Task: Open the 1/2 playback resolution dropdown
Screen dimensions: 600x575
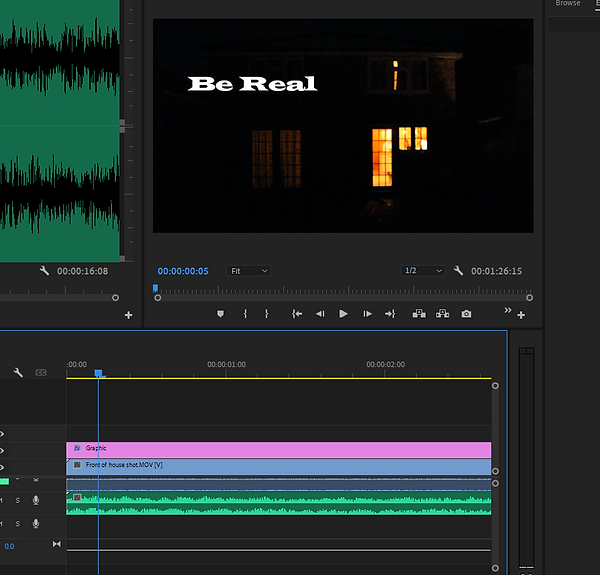Action: point(423,271)
